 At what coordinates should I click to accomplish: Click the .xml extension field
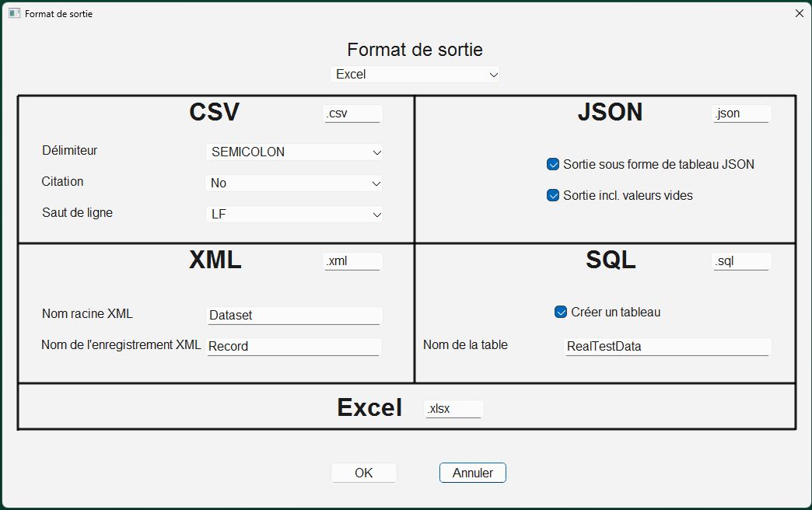[x=352, y=261]
